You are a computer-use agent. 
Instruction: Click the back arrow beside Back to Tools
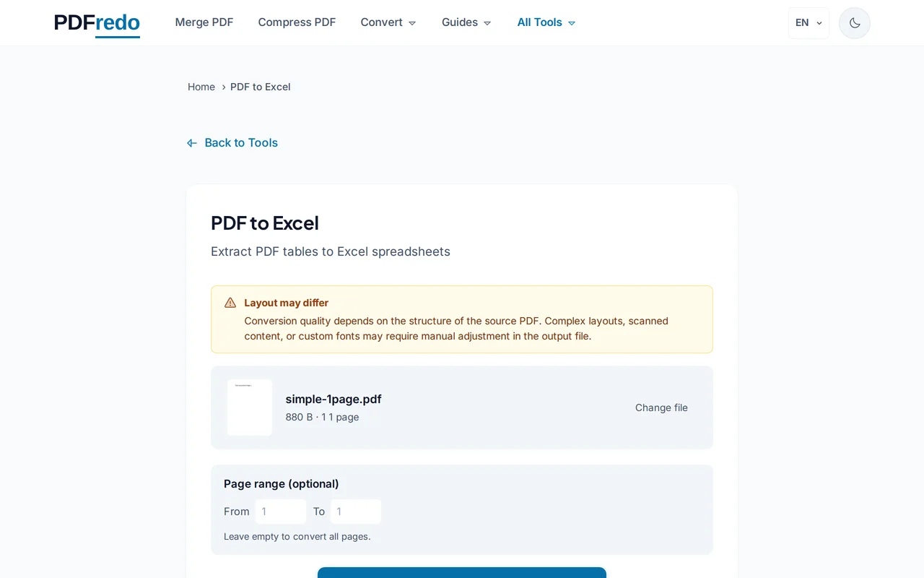191,142
